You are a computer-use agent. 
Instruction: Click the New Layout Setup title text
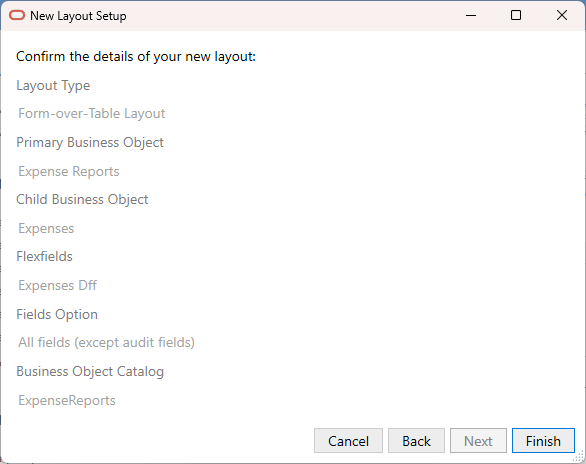pyautogui.click(x=78, y=16)
